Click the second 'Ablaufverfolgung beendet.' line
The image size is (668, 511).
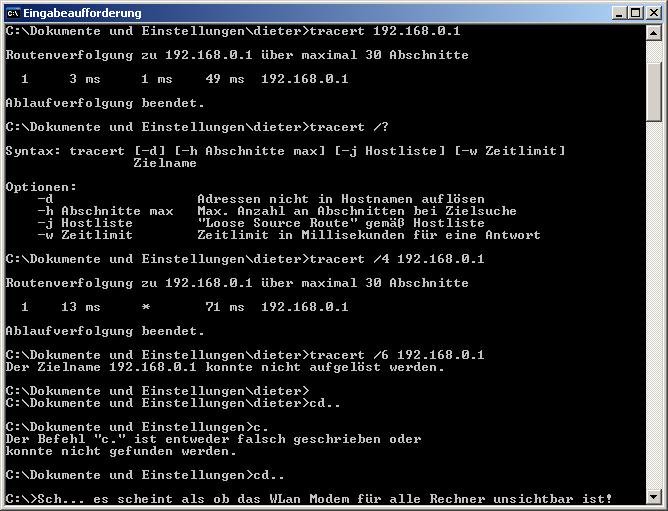point(105,331)
